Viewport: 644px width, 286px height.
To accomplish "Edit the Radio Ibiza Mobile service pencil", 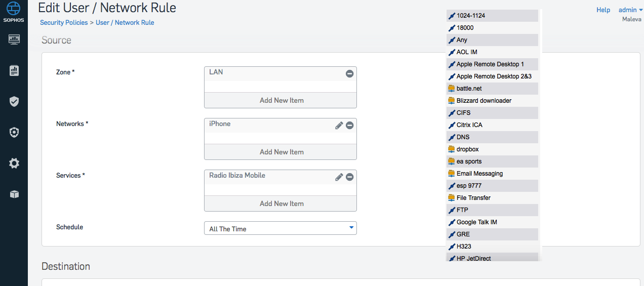I will pos(339,177).
